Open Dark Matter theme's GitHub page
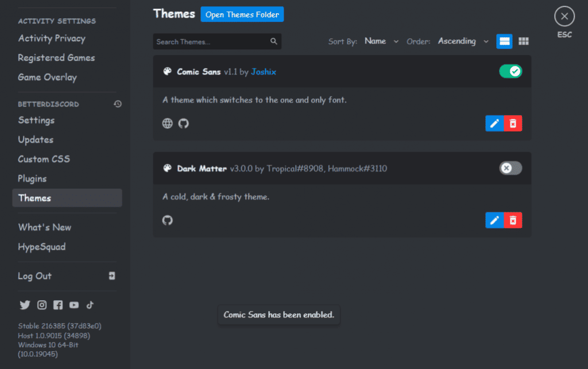This screenshot has height=369, width=588. [167, 220]
